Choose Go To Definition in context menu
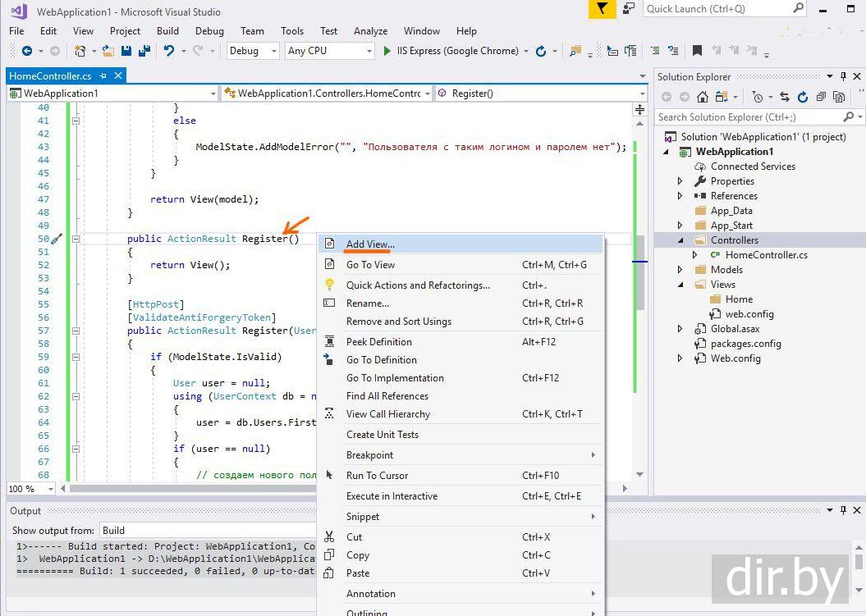 coord(381,360)
